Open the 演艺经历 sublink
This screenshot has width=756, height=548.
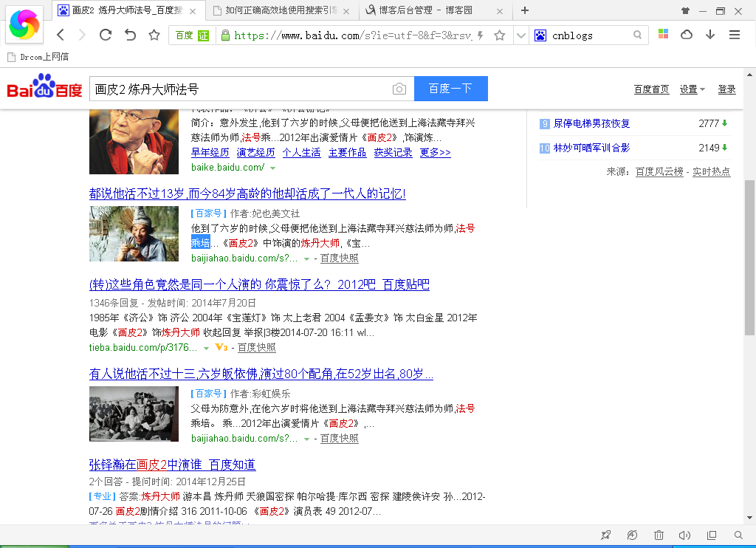[x=255, y=152]
